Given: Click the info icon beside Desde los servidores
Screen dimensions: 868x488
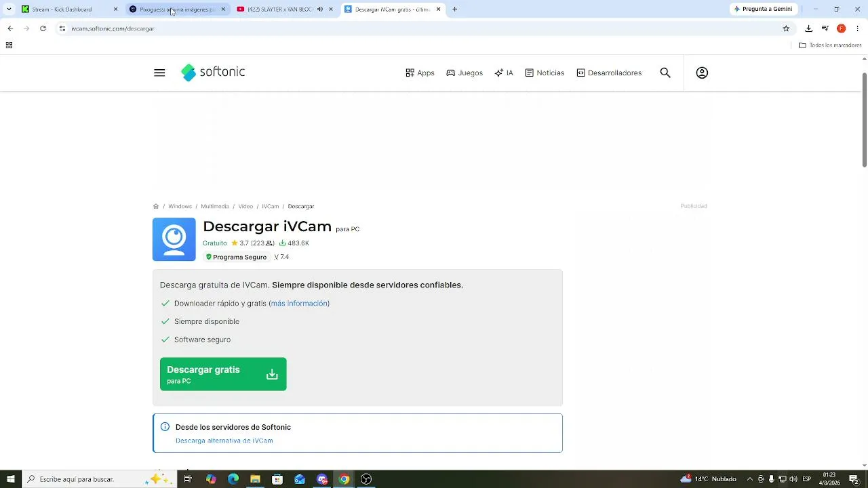Looking at the screenshot, I should (165, 427).
